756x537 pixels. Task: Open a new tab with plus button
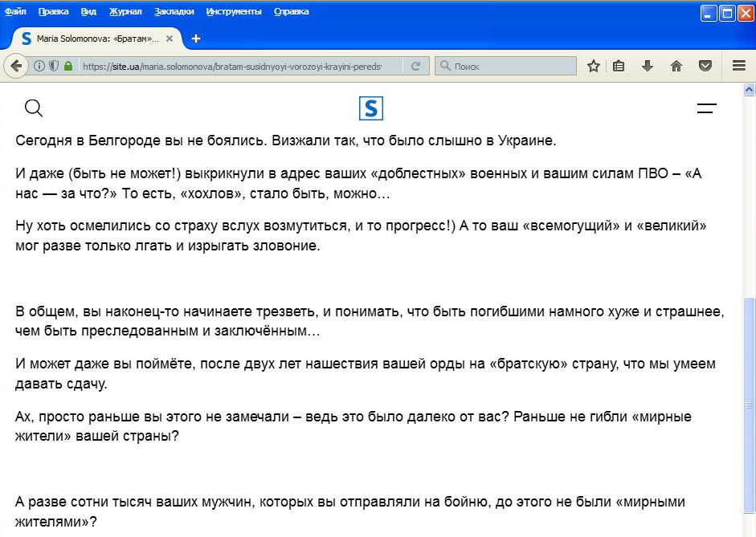pyautogui.click(x=196, y=39)
